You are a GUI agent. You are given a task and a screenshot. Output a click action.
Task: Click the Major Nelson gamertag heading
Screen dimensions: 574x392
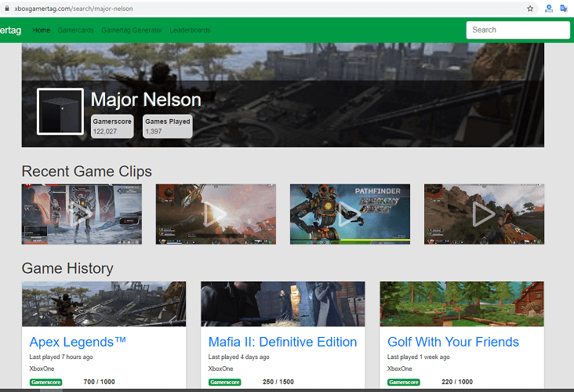point(146,100)
